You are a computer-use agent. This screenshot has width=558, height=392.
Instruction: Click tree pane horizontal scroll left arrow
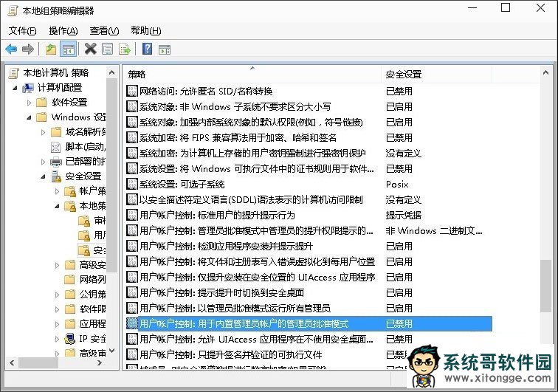(12, 362)
